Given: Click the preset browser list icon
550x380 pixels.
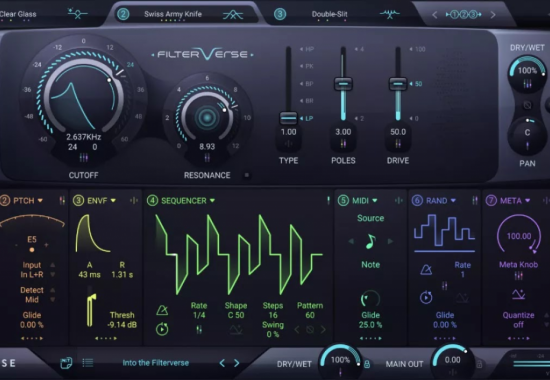Looking at the screenshot, I should coord(88,362).
